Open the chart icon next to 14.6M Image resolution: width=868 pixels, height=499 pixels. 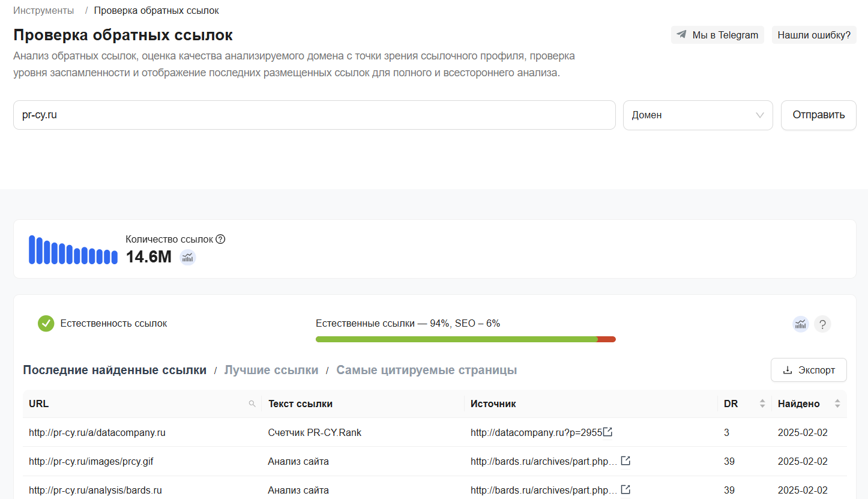(x=188, y=257)
